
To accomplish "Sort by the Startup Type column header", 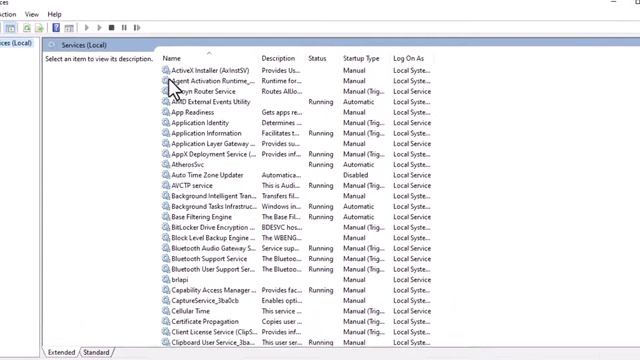I will point(361,58).
